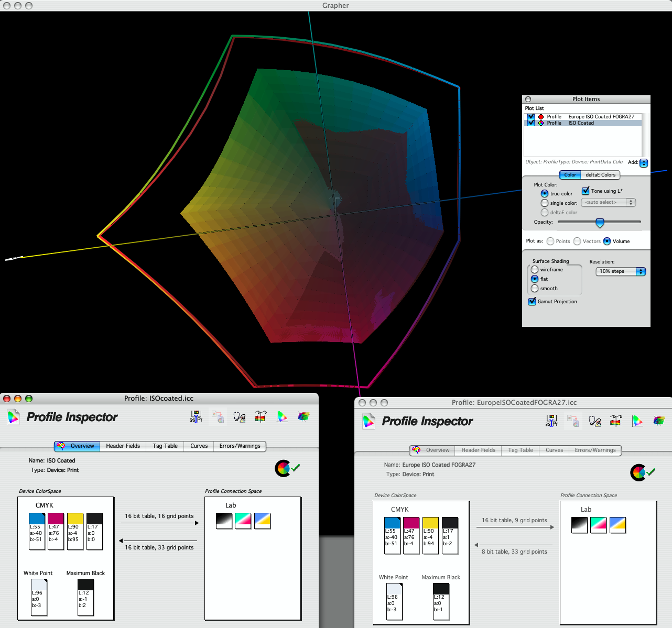The height and width of the screenshot is (628, 672).
Task: Uncheck the Europe ISO Coated FOGRA27 plot item
Action: [x=531, y=117]
